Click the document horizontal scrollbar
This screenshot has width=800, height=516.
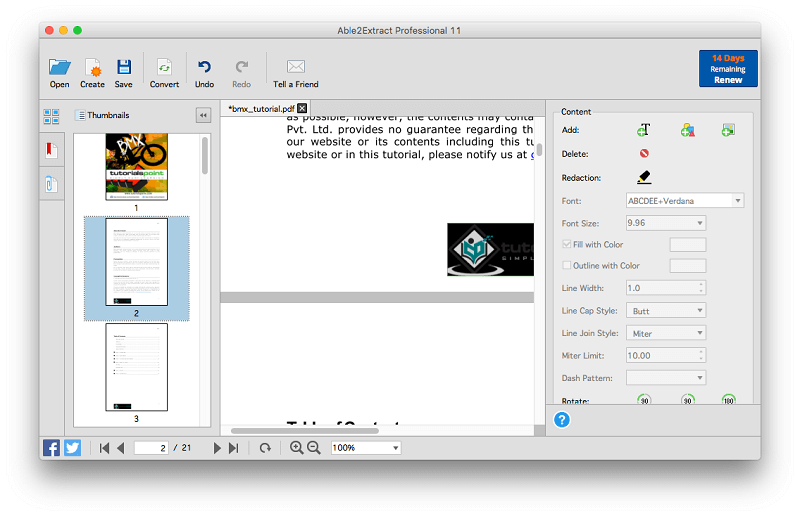[x=305, y=430]
